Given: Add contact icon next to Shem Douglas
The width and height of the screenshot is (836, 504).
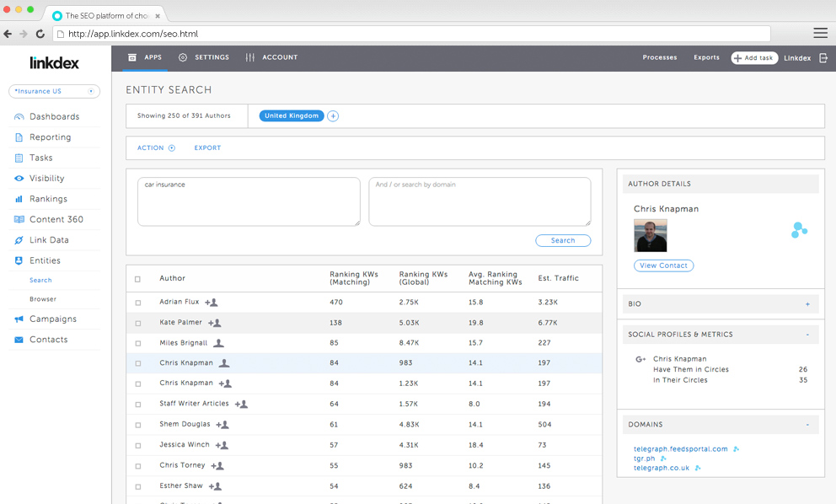Looking at the screenshot, I should pyautogui.click(x=222, y=425).
